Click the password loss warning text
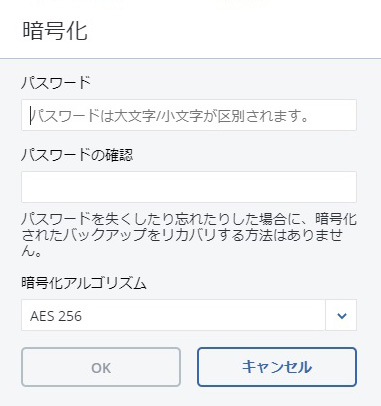This screenshot has width=381, height=406. pos(189,235)
